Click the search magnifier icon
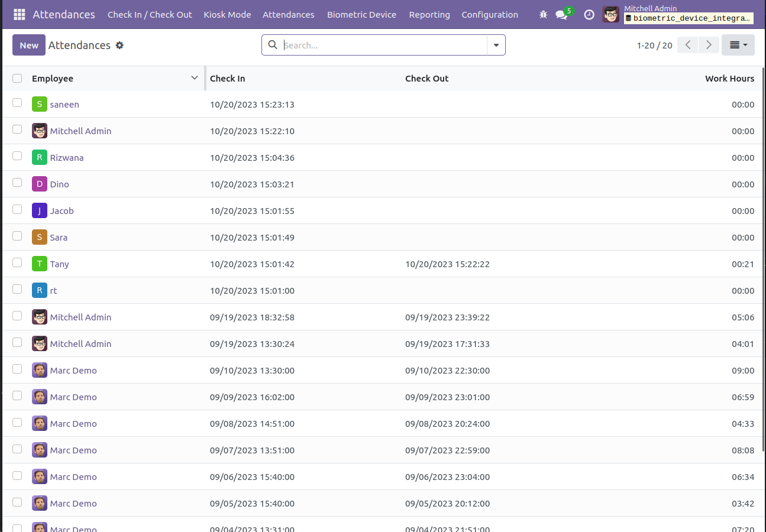 [273, 45]
